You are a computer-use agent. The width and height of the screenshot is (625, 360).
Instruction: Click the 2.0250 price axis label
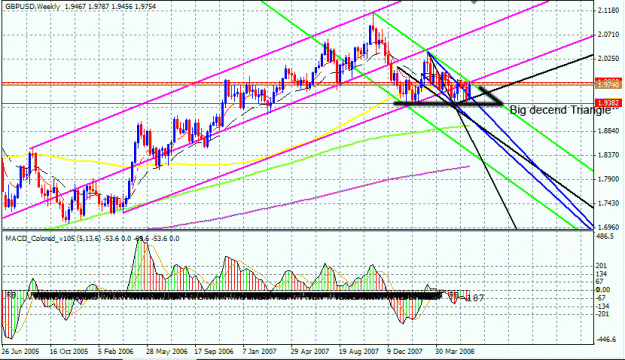coord(608,59)
